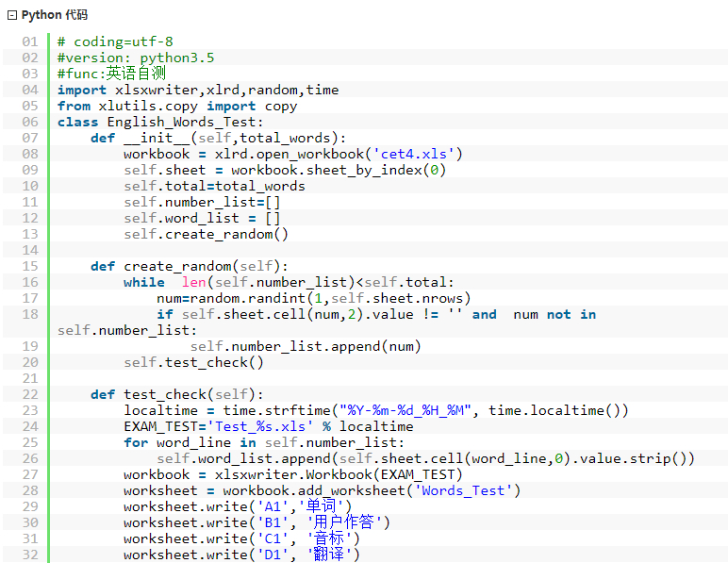Click 'self.create_random()' line
The width and height of the screenshot is (728, 563).
point(207,235)
